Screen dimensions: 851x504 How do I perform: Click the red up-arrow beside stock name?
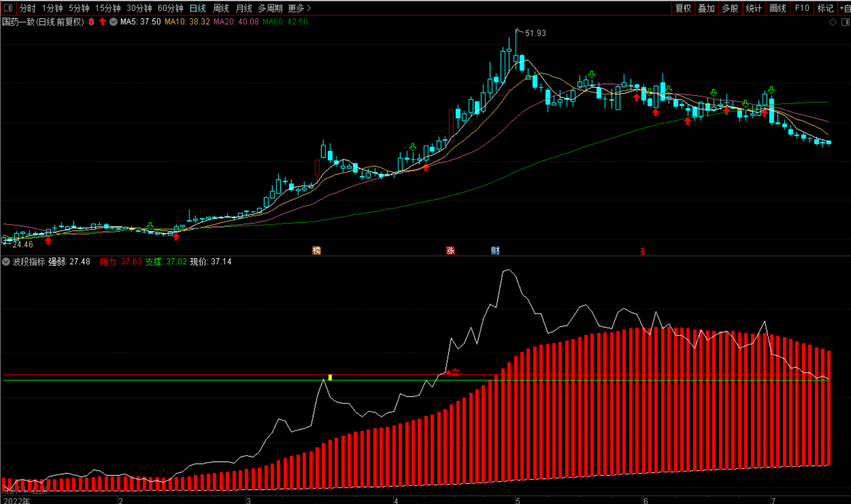pyautogui.click(x=102, y=22)
